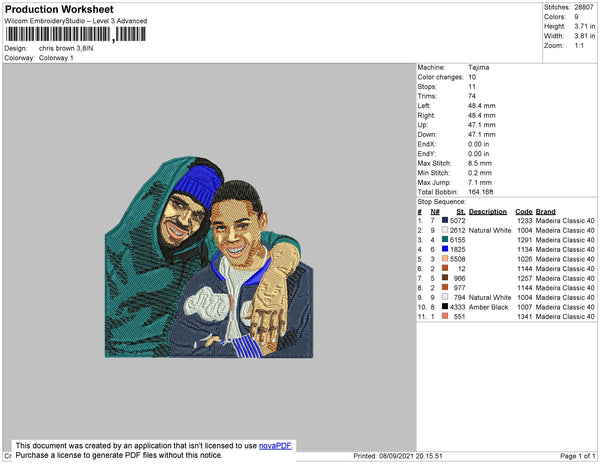Click the Max Stitch value '8.5 mm'
The height and width of the screenshot is (464, 600).
[480, 163]
